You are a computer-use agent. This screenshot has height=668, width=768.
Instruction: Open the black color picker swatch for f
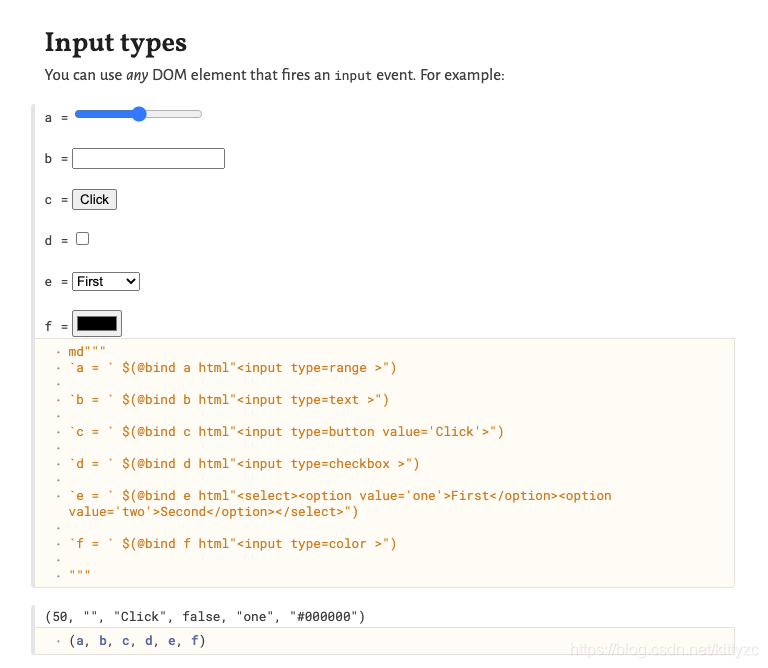(97, 324)
